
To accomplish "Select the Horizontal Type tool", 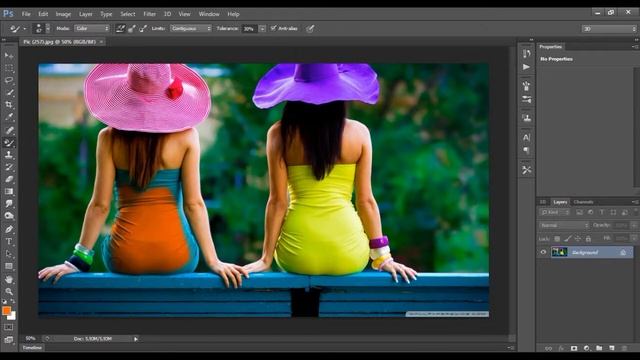I will 9,241.
